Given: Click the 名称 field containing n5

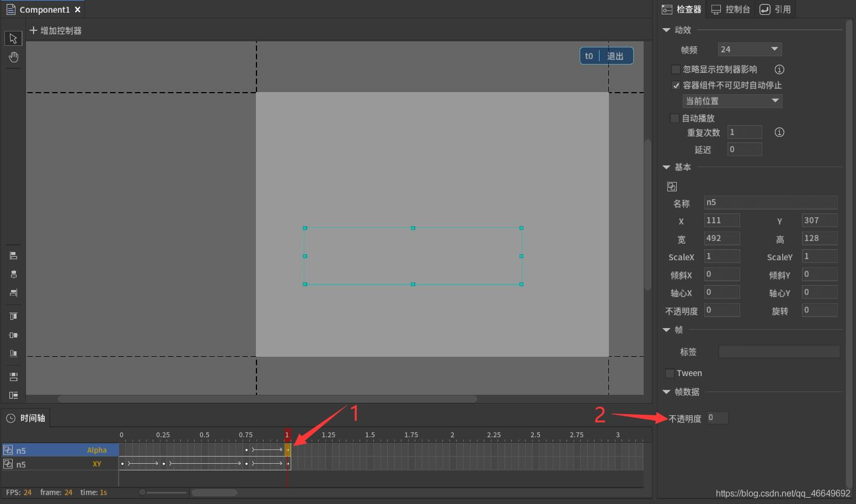Looking at the screenshot, I should click(771, 202).
